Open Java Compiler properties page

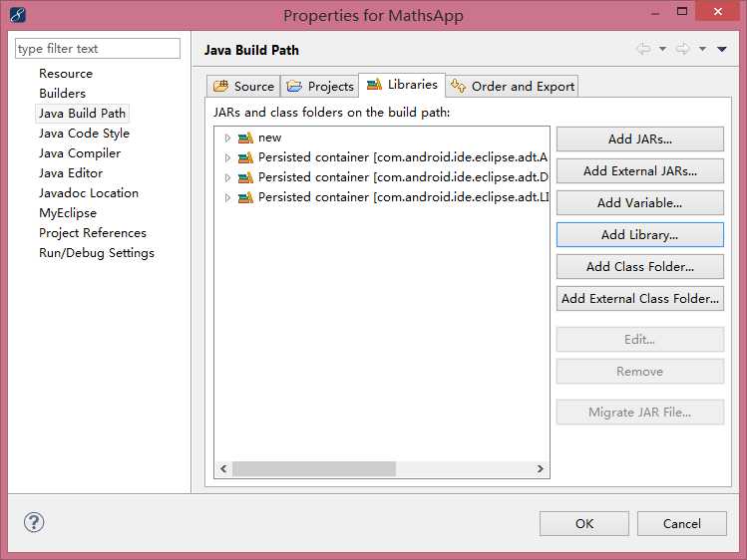(x=80, y=153)
